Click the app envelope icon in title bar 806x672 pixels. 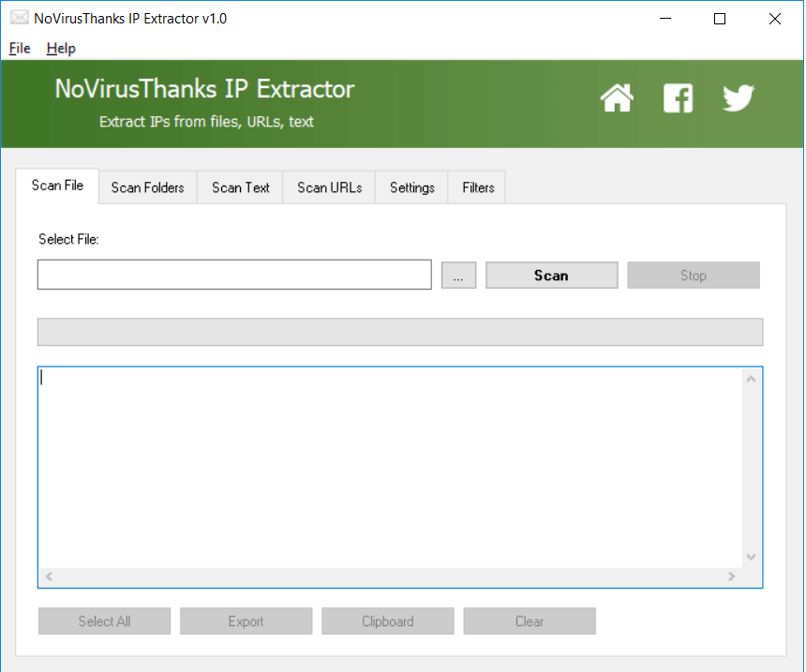(x=20, y=18)
